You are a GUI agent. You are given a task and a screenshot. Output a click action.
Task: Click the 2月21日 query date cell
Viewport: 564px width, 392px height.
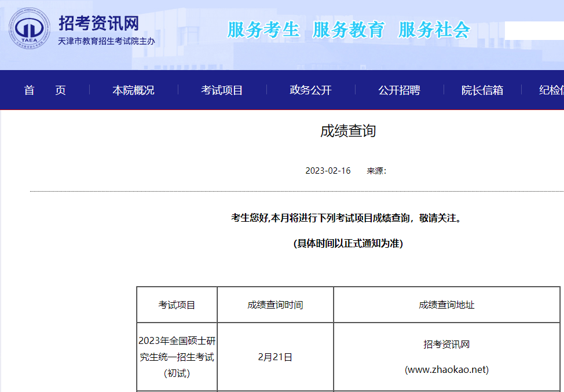(x=275, y=357)
